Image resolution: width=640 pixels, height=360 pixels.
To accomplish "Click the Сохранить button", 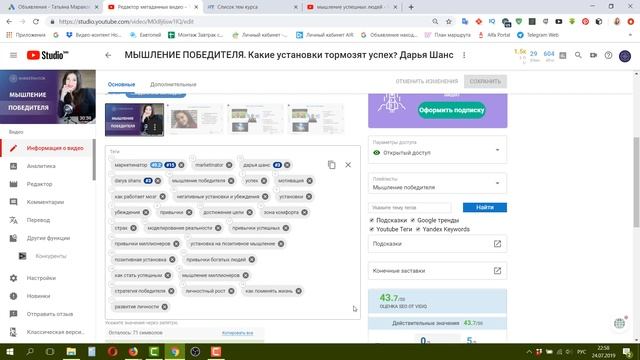I will click(485, 81).
